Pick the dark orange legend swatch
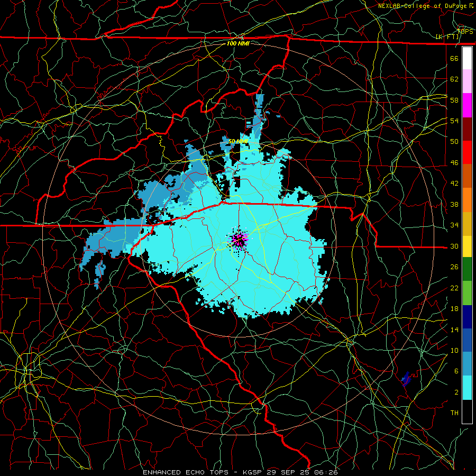The image size is (476, 476). (x=467, y=176)
